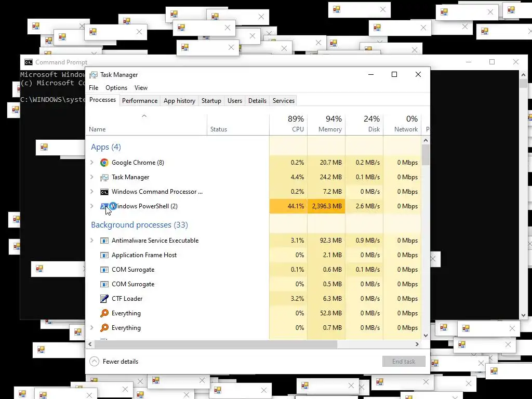Switch to the Users tab

click(x=235, y=101)
